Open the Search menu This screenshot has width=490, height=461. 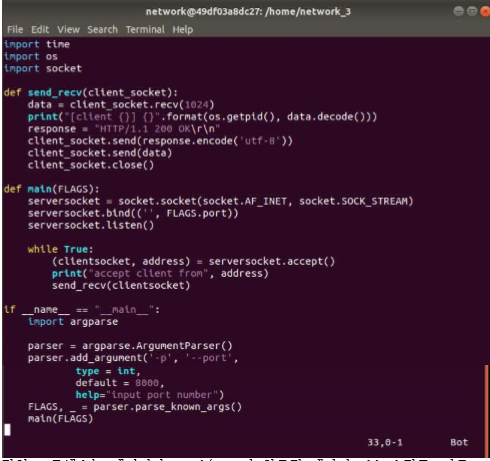pyautogui.click(x=102, y=30)
